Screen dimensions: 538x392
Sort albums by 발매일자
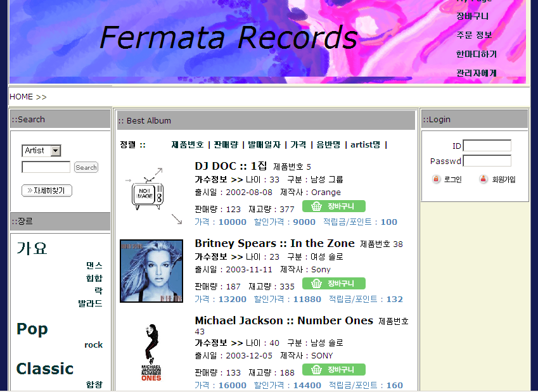264,145
